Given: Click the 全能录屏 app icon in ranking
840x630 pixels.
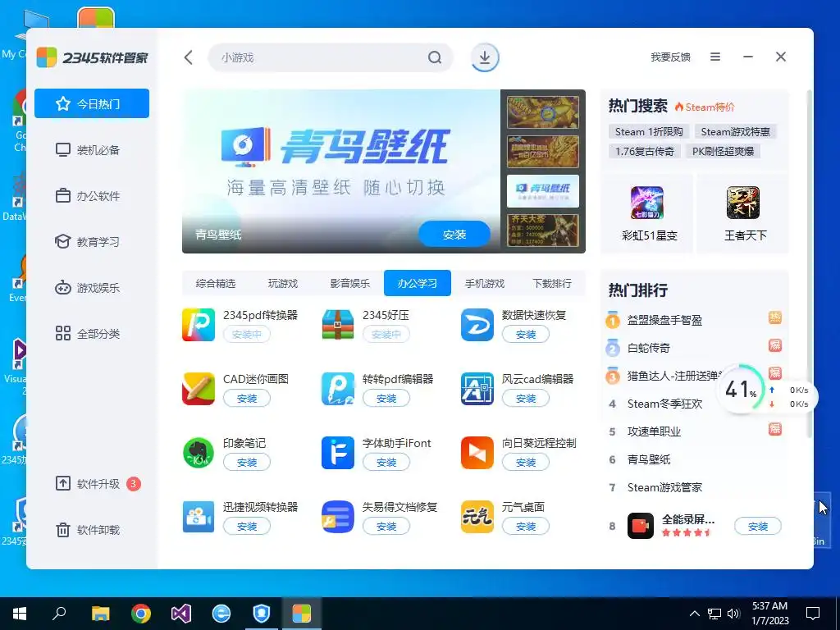Looking at the screenshot, I should [641, 526].
